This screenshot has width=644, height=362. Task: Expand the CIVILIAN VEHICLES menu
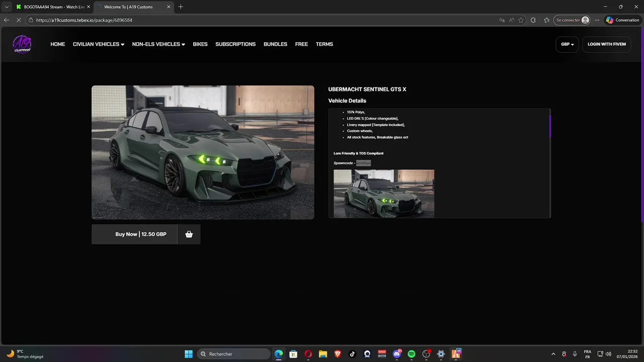tap(99, 44)
